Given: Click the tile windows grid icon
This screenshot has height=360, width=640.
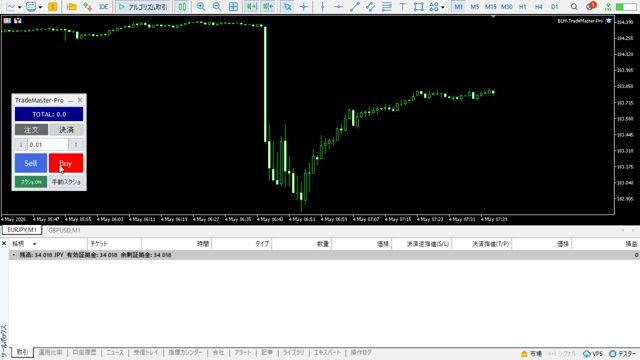Looking at the screenshot, I should pyautogui.click(x=233, y=7).
